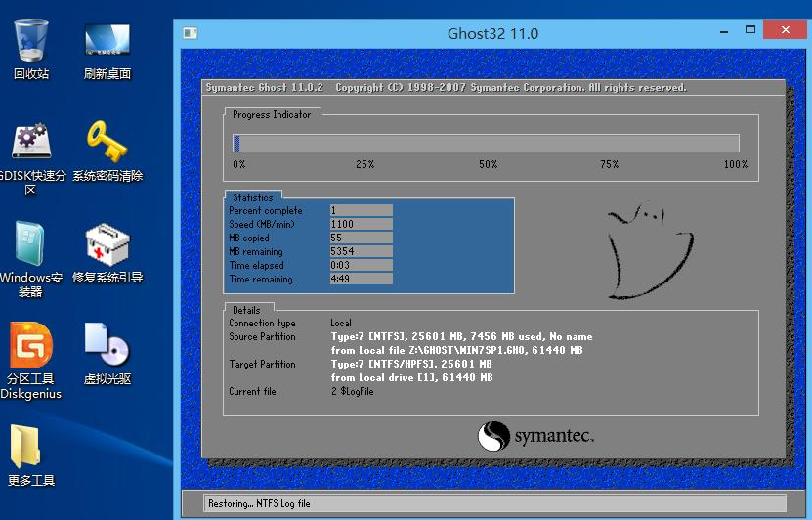Click the Statistics panel heading
812x520 pixels.
[253, 197]
